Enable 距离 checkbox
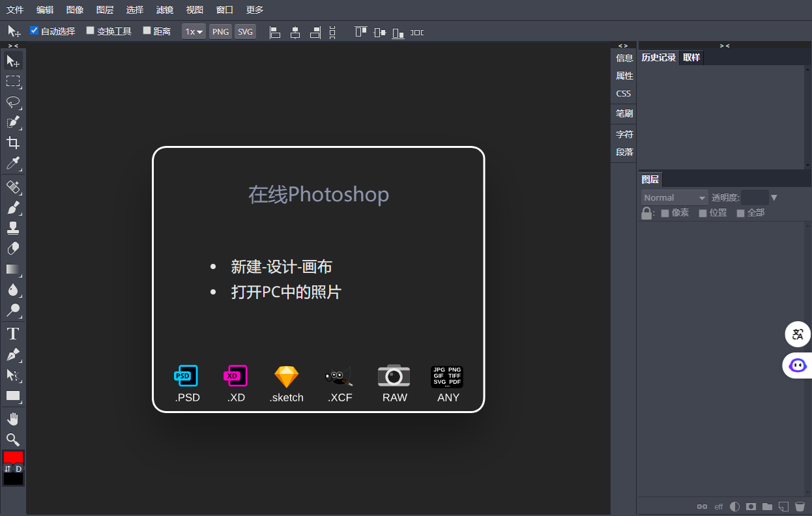 pos(147,31)
